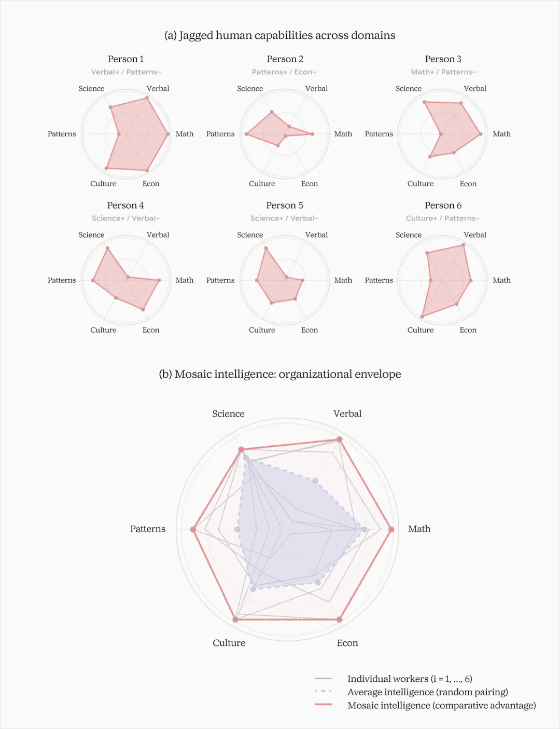This screenshot has width=560, height=729.
Task: Click Person 1's Verbal+ / Patterns− subtitle
Action: click(x=126, y=72)
